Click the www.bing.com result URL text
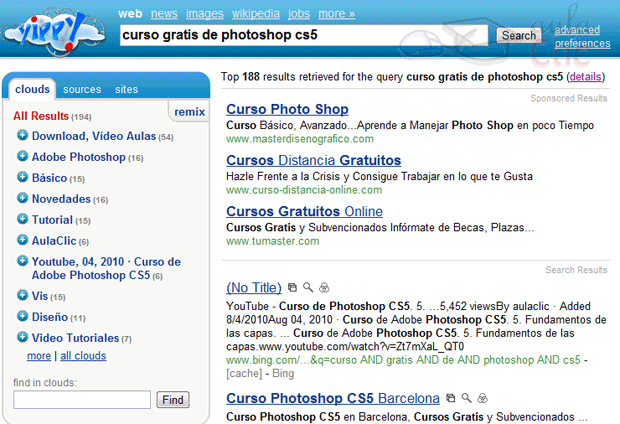The image size is (620, 424). (403, 360)
